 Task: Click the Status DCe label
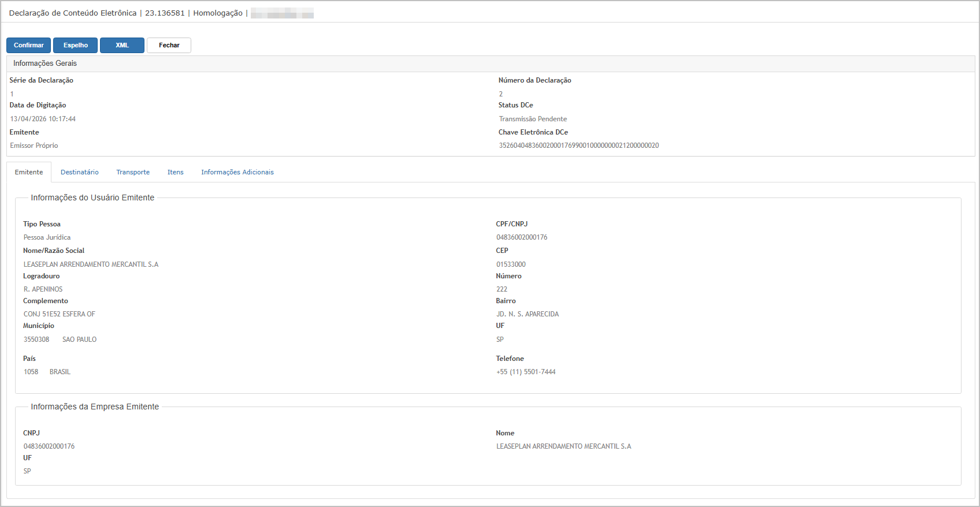coord(516,105)
